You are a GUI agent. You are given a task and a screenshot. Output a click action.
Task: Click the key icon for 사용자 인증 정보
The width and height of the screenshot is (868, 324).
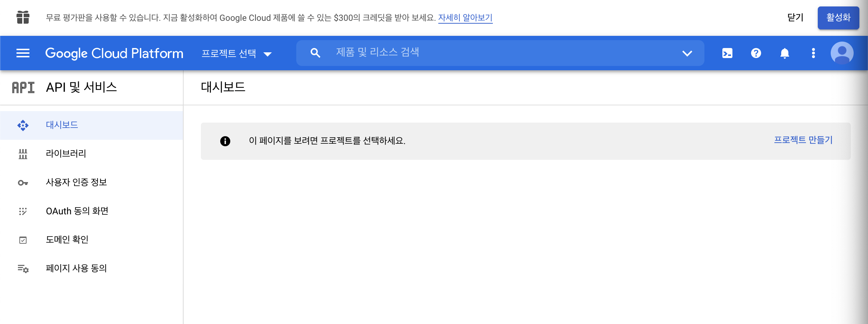pyautogui.click(x=23, y=183)
